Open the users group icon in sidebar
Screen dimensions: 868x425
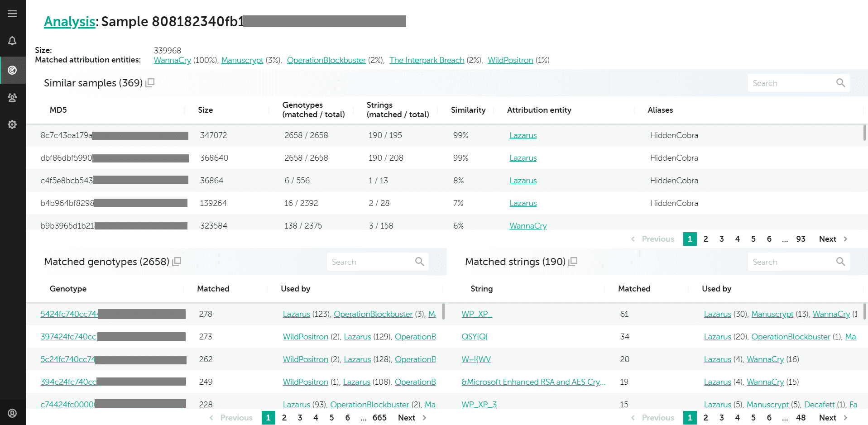(x=12, y=97)
